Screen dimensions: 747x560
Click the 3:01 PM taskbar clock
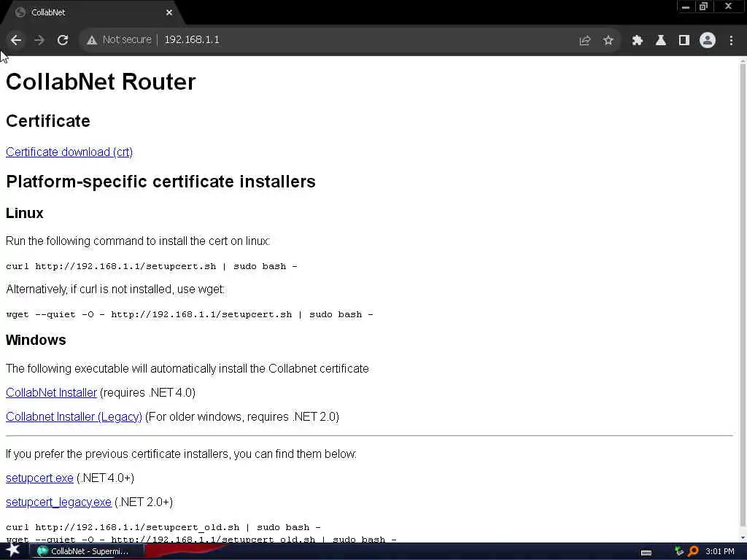click(x=720, y=551)
